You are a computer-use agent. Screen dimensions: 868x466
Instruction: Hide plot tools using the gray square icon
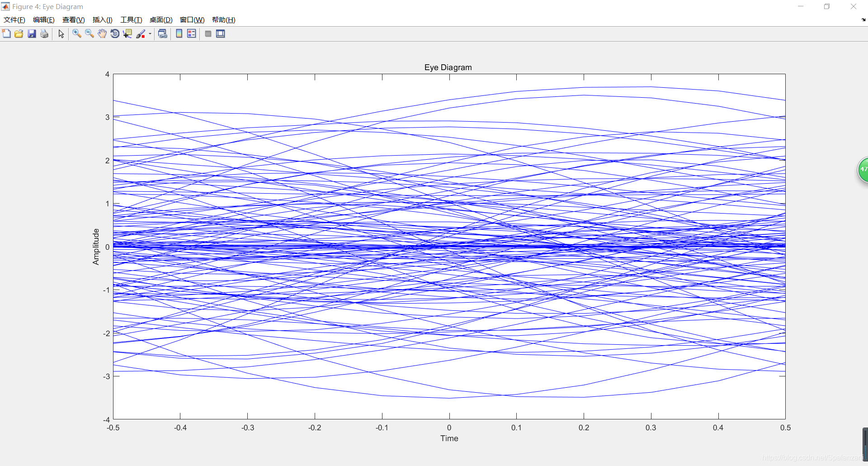208,34
